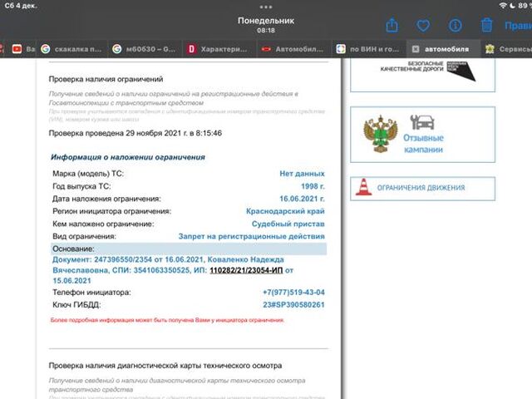Click the colorful icon on по ВИН tab
Screen dimensions: 532x399
(x=341, y=49)
